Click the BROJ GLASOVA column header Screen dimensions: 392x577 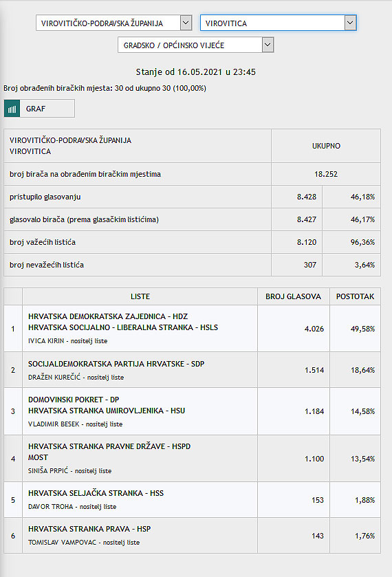[x=294, y=296]
